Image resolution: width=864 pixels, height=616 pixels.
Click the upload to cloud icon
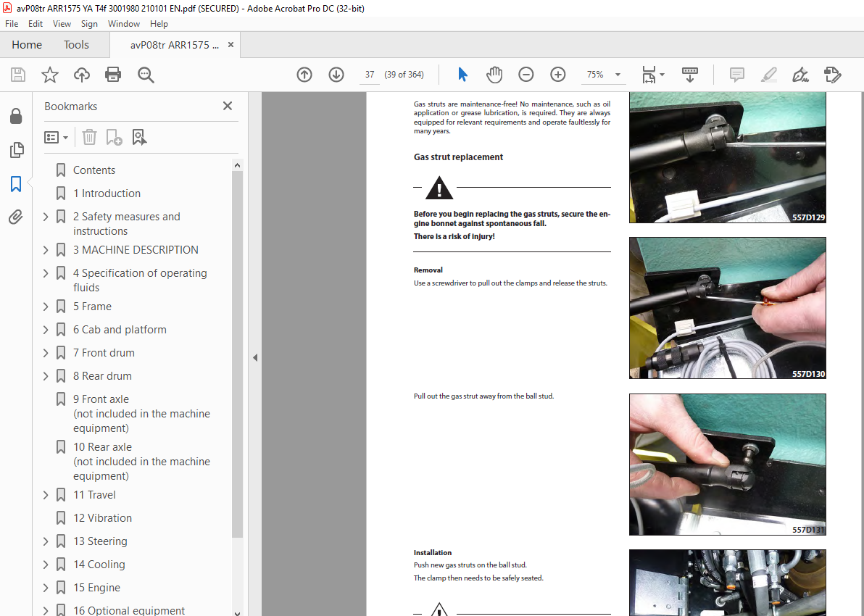(82, 75)
